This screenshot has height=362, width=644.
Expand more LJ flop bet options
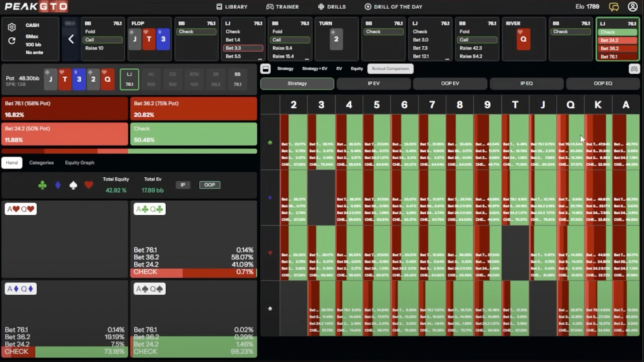pos(260,59)
